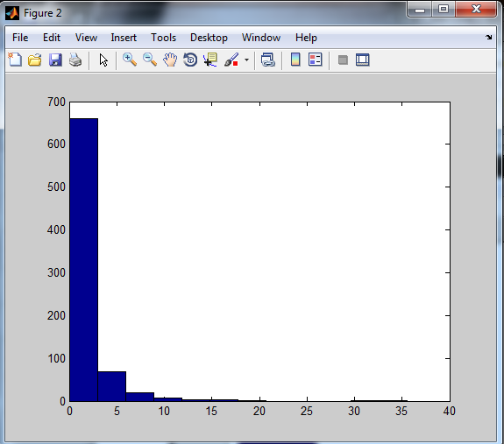Click the x-axis label 20
This screenshot has height=444, width=504.
point(259,411)
